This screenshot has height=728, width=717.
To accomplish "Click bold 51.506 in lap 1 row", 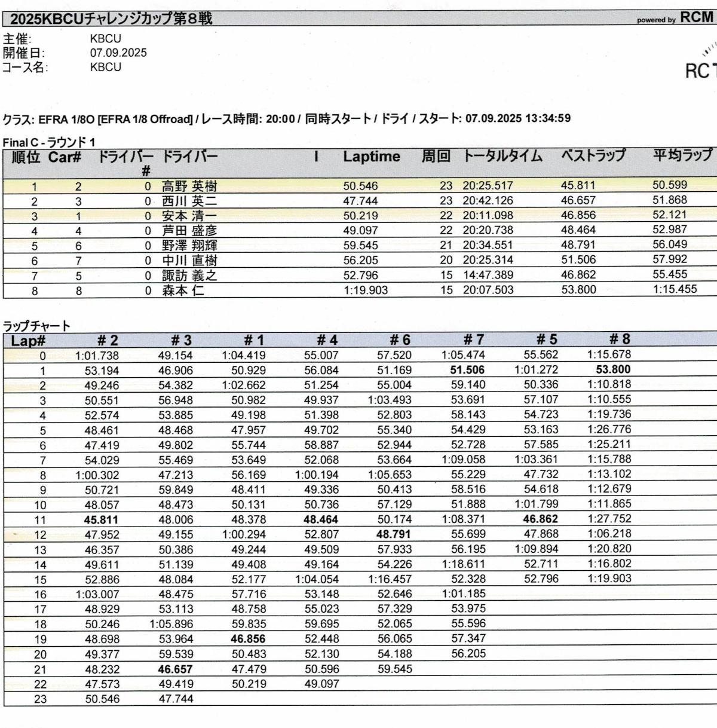I will (467, 370).
